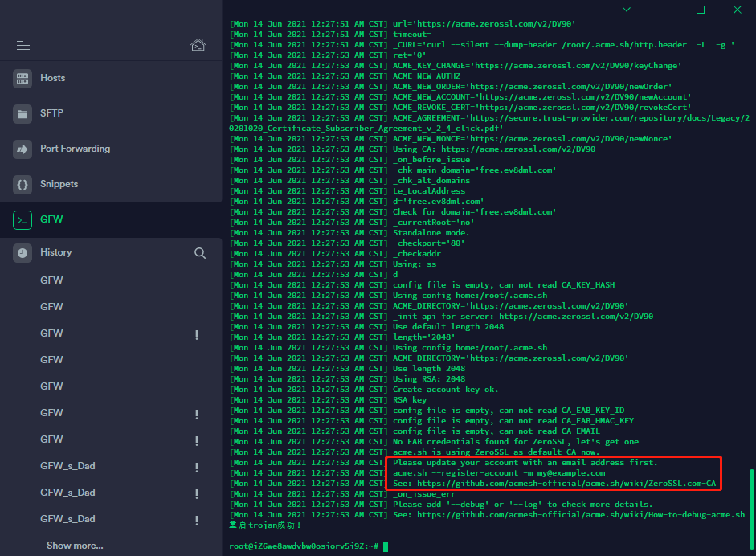Viewport: 756px width, 556px height.
Task: Click the home icon in the top bar
Action: click(198, 46)
